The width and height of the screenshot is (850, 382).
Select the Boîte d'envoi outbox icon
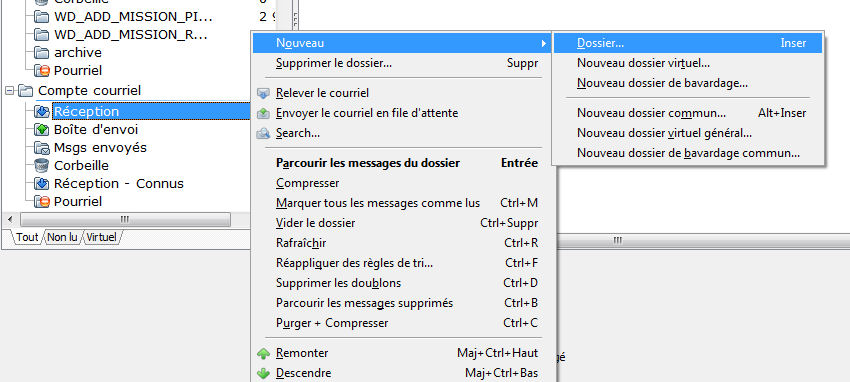click(x=42, y=130)
